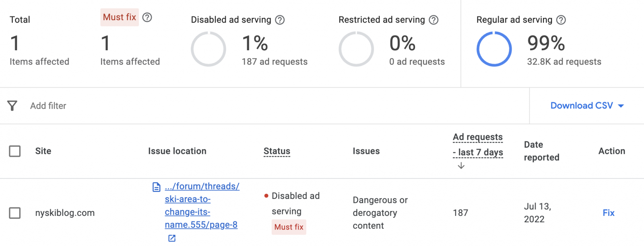The height and width of the screenshot is (246, 644).
Task: Open issue URL via external link icon
Action: 172,238
